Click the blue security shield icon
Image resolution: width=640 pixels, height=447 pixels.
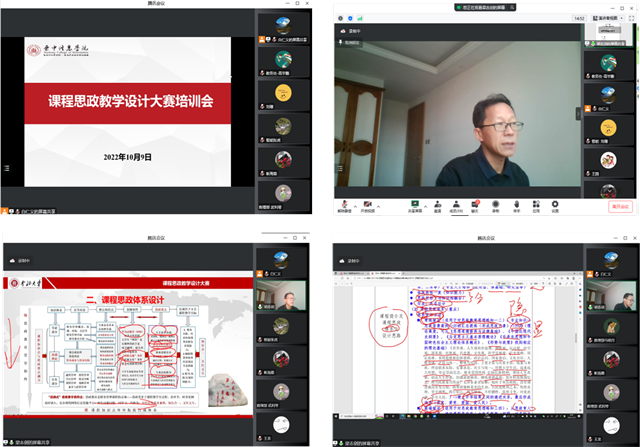coord(350,18)
